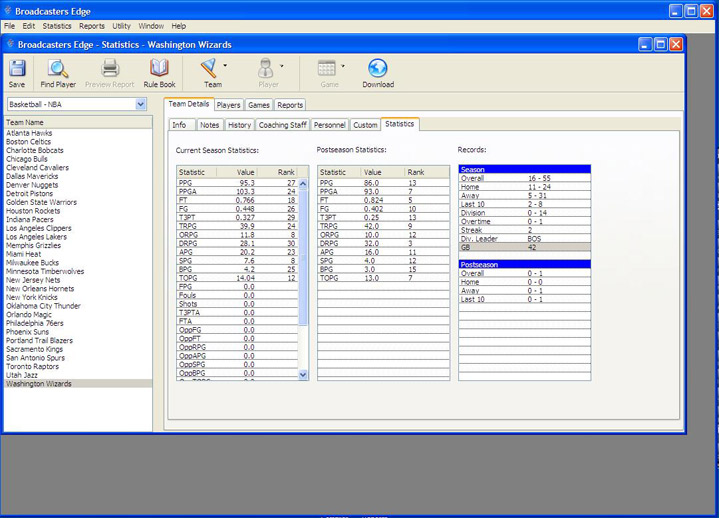Click the Postseason records header row
Viewport: 719px width, 518px height.
[525, 265]
